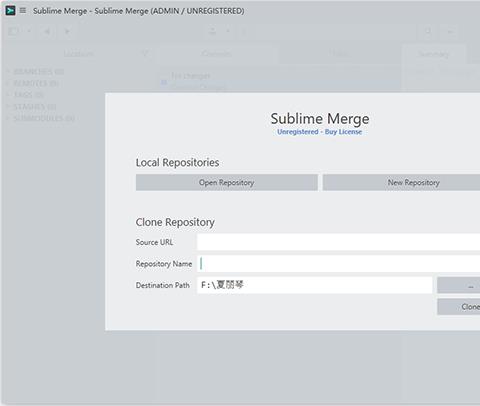Open the hamburger menu in the title bar
The width and height of the screenshot is (480, 406).
[x=23, y=11]
